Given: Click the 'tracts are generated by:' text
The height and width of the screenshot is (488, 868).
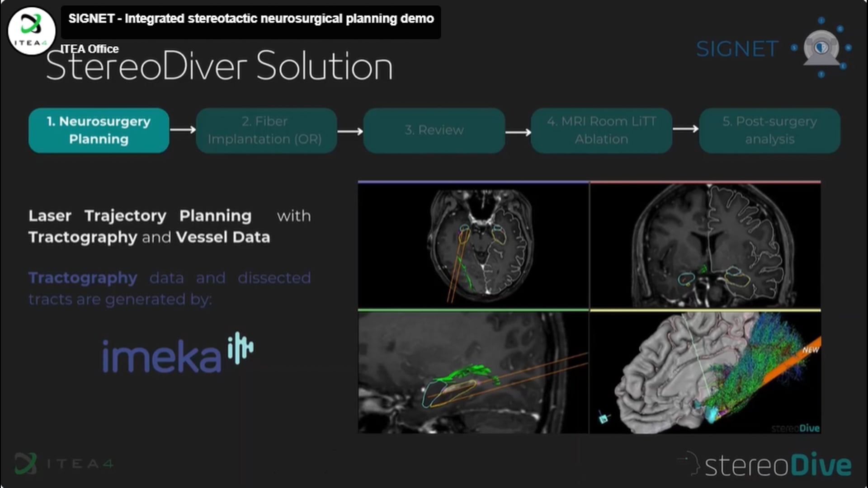Looking at the screenshot, I should (120, 299).
